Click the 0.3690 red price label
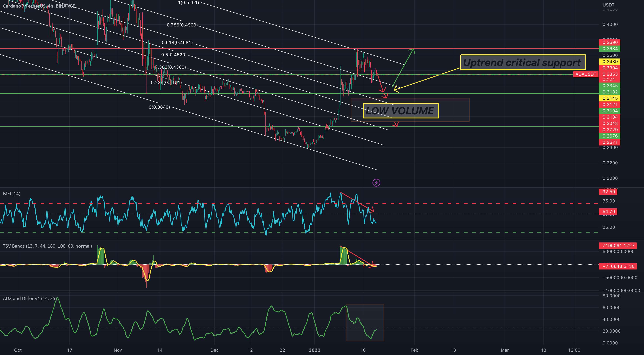This screenshot has width=644, height=355. click(x=609, y=43)
